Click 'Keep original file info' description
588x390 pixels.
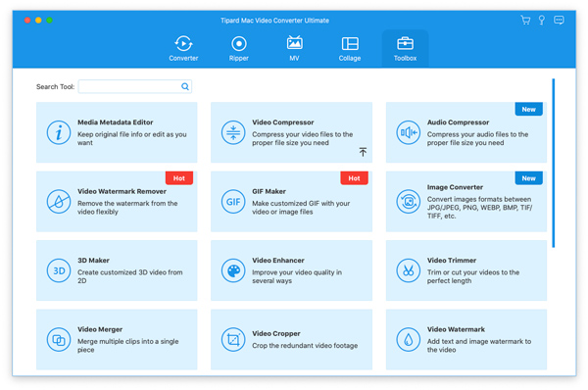pos(132,138)
